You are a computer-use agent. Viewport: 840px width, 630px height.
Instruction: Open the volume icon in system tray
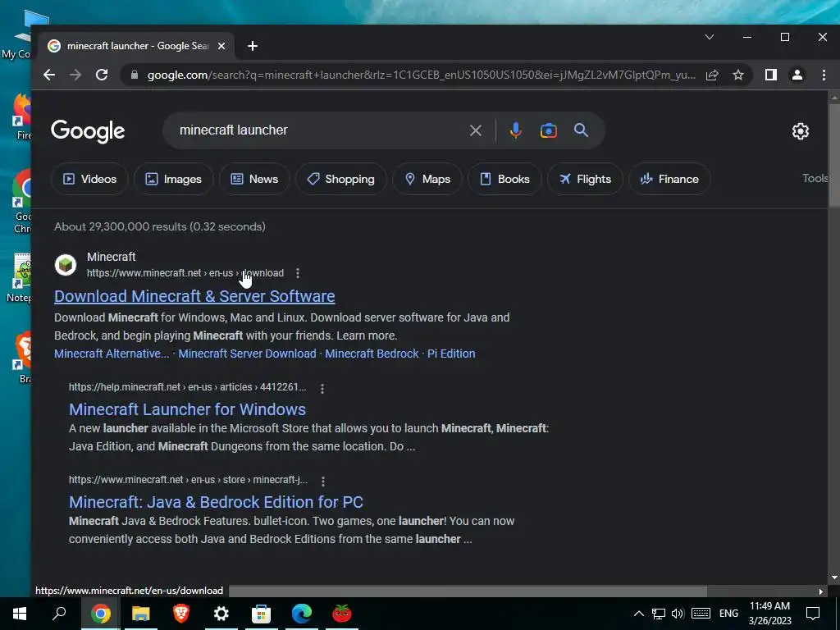pyautogui.click(x=678, y=614)
